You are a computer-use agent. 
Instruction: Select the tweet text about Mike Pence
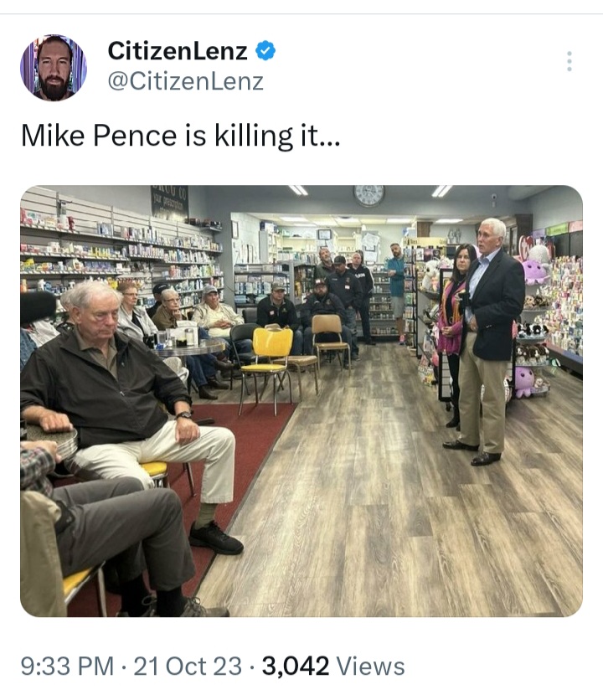point(180,136)
